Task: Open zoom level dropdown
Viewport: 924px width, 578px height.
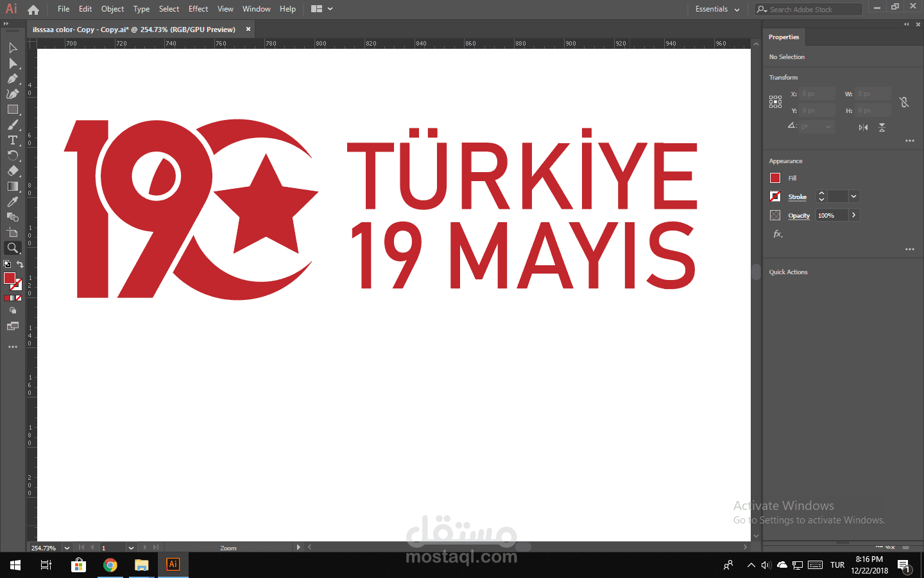Action: tap(67, 548)
